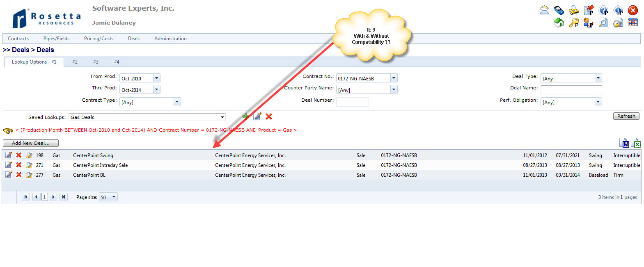The image size is (644, 267).
Task: Select CenterPoint Swing deal name
Action: (x=93, y=155)
